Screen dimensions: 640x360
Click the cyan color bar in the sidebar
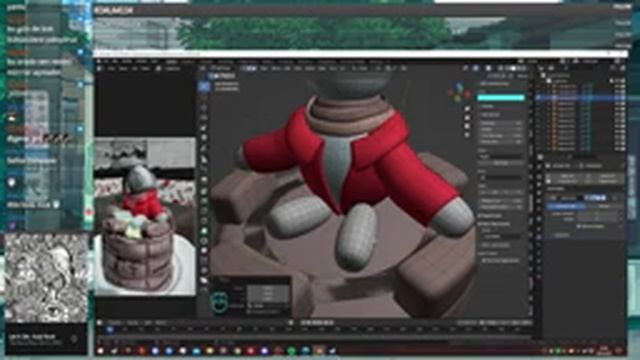[x=501, y=98]
